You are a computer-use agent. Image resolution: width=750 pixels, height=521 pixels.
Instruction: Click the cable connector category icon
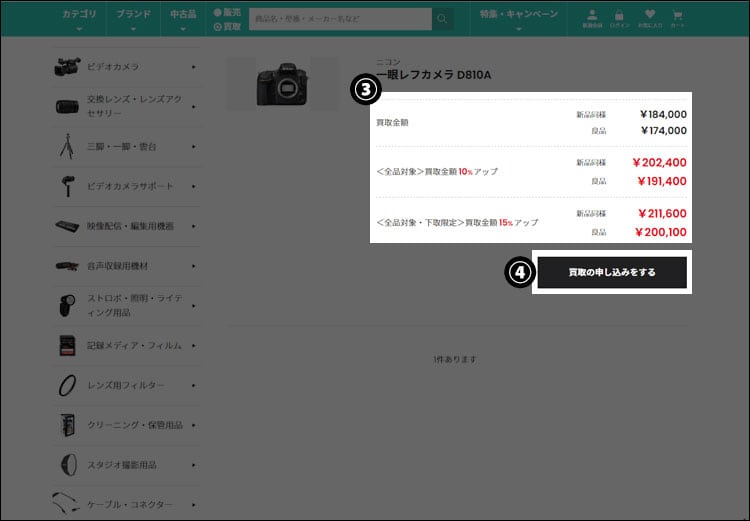(66, 503)
